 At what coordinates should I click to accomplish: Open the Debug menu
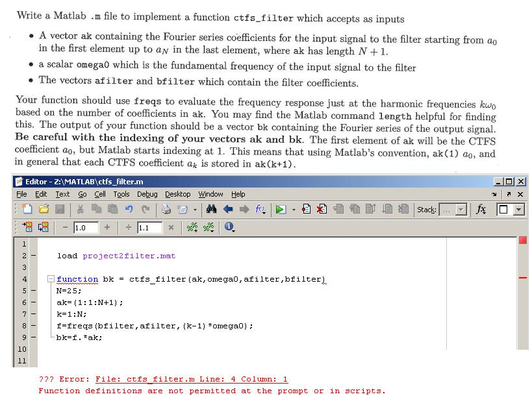[x=147, y=194]
